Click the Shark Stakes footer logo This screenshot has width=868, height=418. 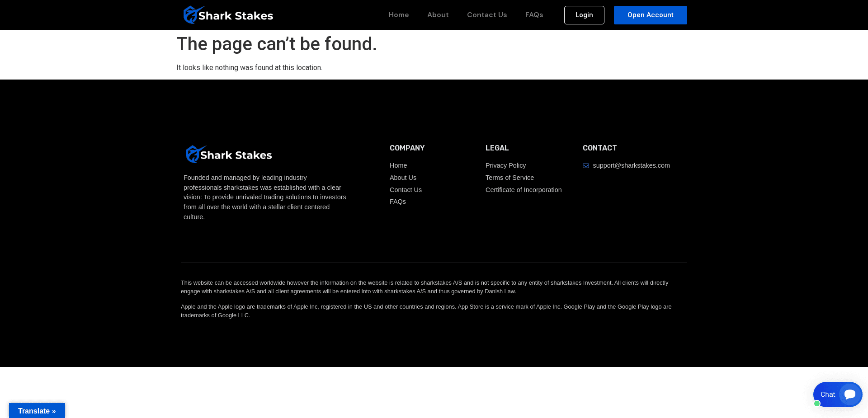tap(228, 154)
